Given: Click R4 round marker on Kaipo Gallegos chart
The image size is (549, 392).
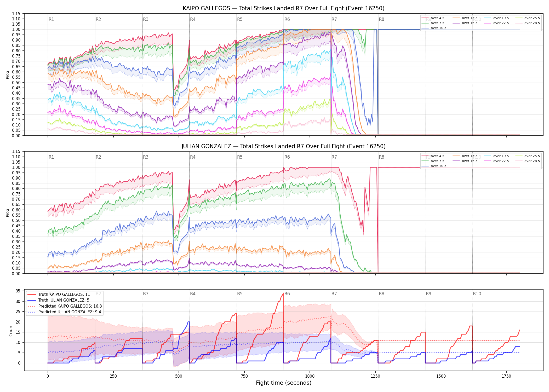Looking at the screenshot, I should (193, 19).
